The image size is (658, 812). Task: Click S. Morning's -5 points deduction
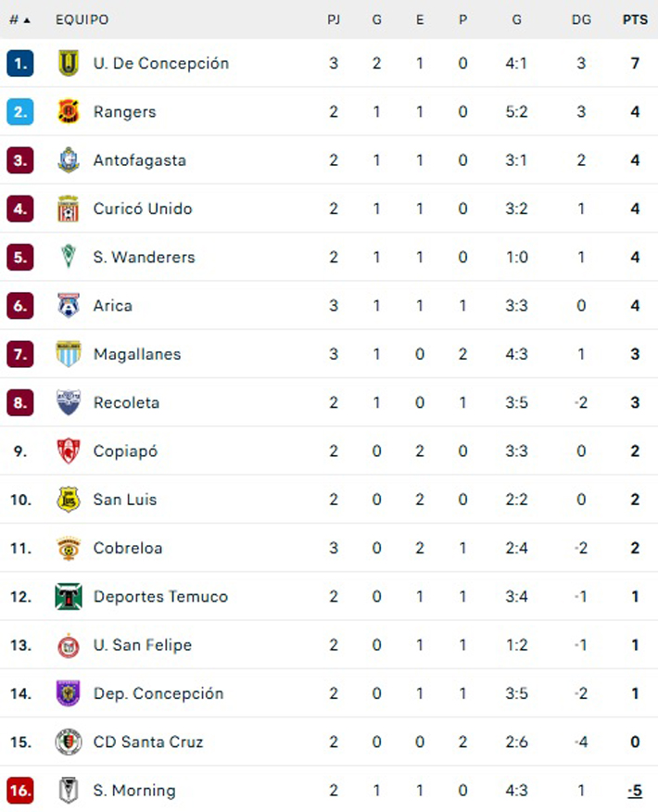[635, 791]
